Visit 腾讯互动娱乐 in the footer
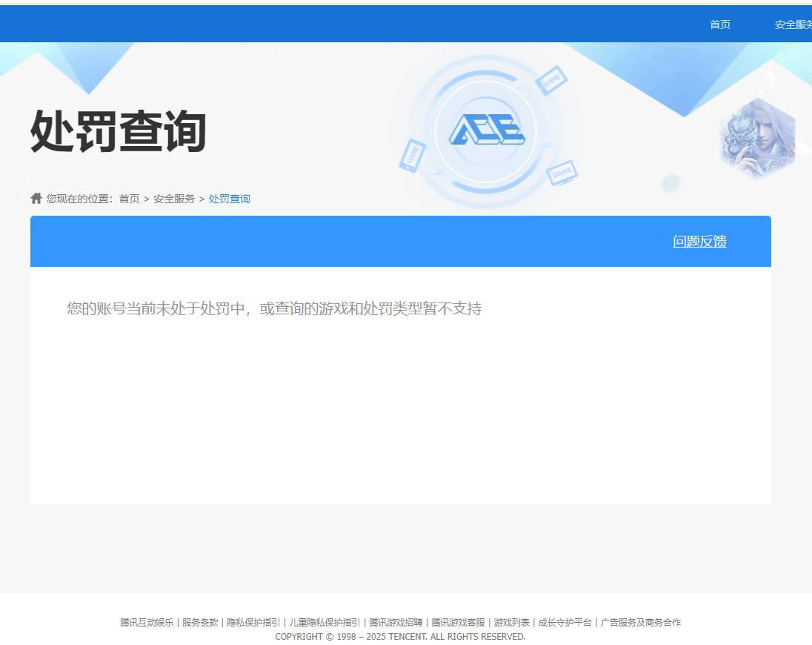Viewport: 812px width, 645px height. (148, 623)
